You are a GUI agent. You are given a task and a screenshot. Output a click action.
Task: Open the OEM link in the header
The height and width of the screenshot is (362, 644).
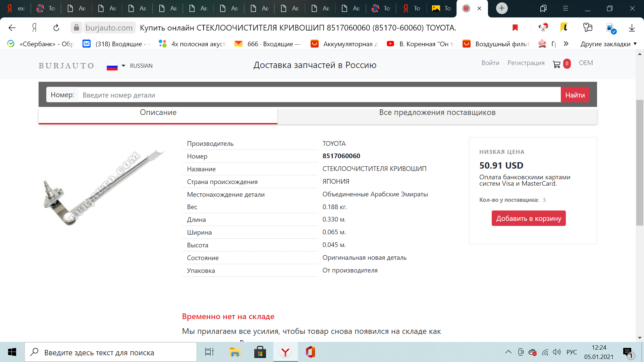586,63
